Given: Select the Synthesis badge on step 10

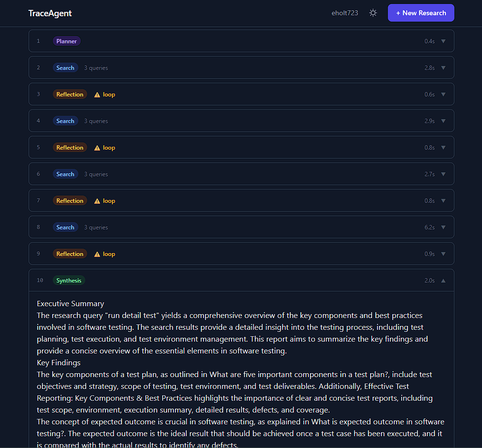Looking at the screenshot, I should tap(69, 280).
